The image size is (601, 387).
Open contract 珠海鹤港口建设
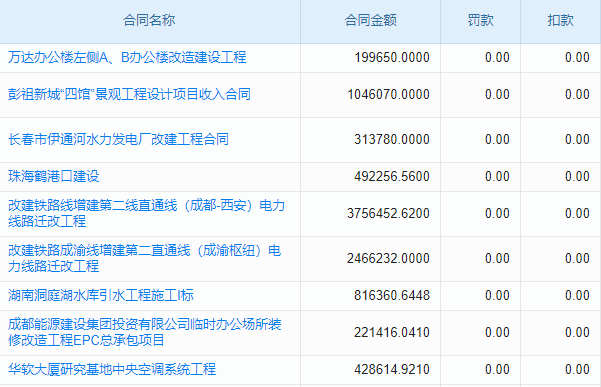(54, 176)
